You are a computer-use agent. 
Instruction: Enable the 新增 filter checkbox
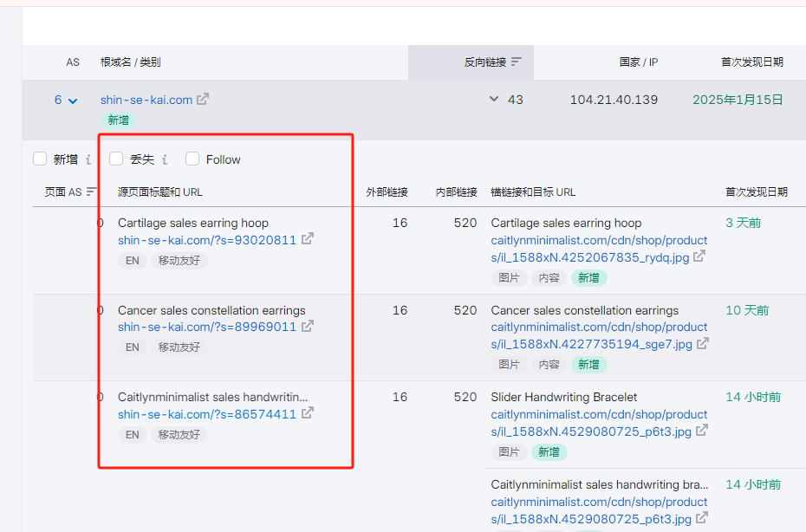coord(40,159)
